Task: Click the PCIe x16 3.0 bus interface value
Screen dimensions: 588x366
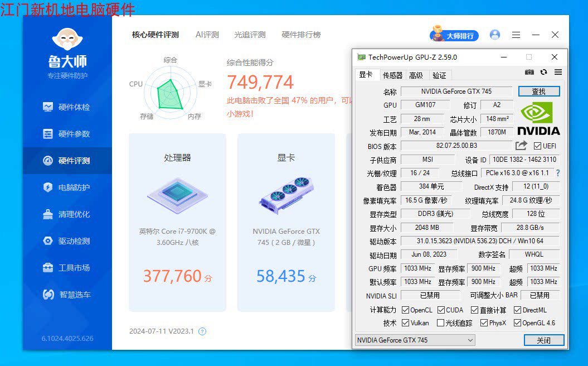Action: pos(517,173)
